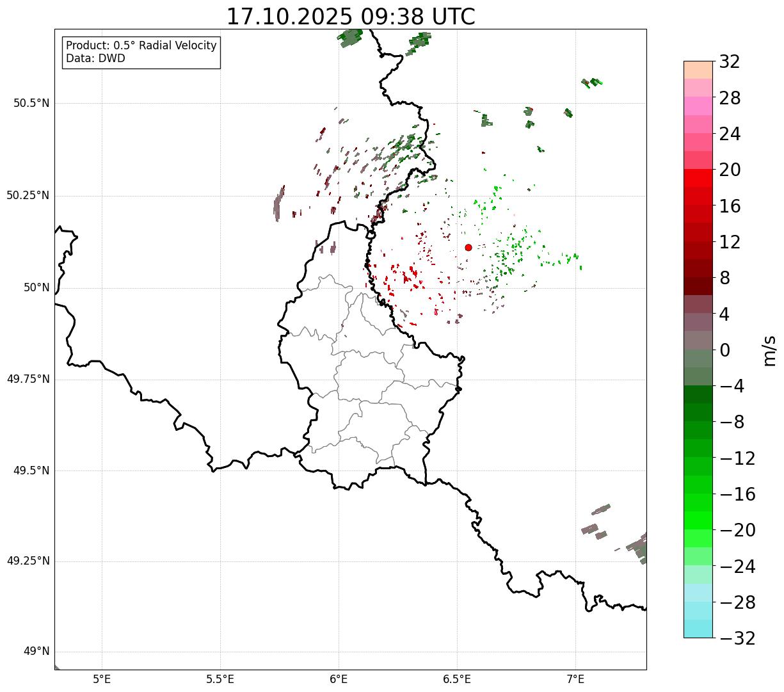Click the latitude label '49°N'

click(x=36, y=652)
